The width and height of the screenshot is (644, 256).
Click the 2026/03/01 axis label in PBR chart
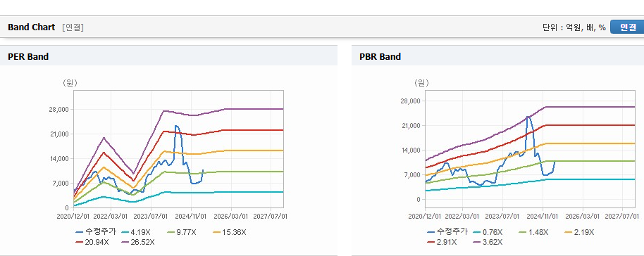(583, 215)
